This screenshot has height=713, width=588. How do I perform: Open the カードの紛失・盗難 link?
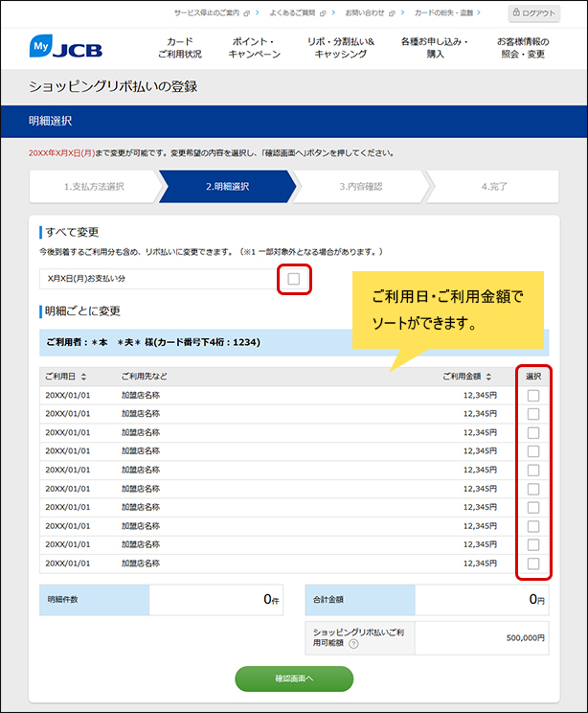click(443, 13)
